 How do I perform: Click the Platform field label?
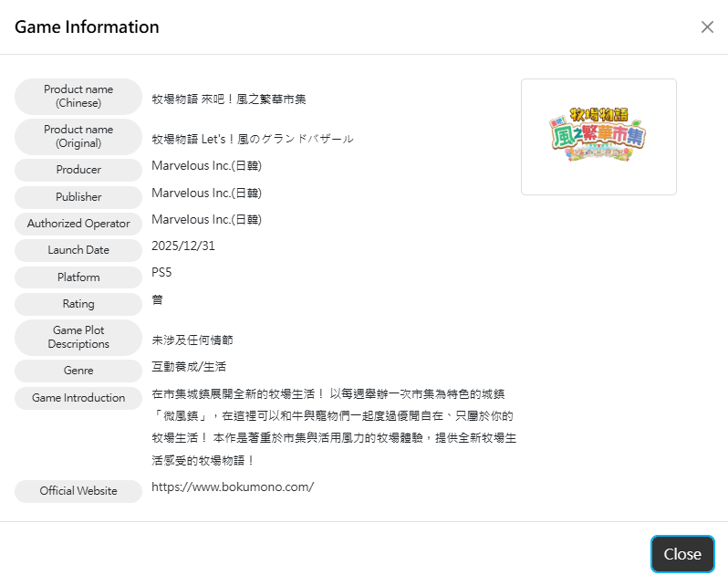78,277
